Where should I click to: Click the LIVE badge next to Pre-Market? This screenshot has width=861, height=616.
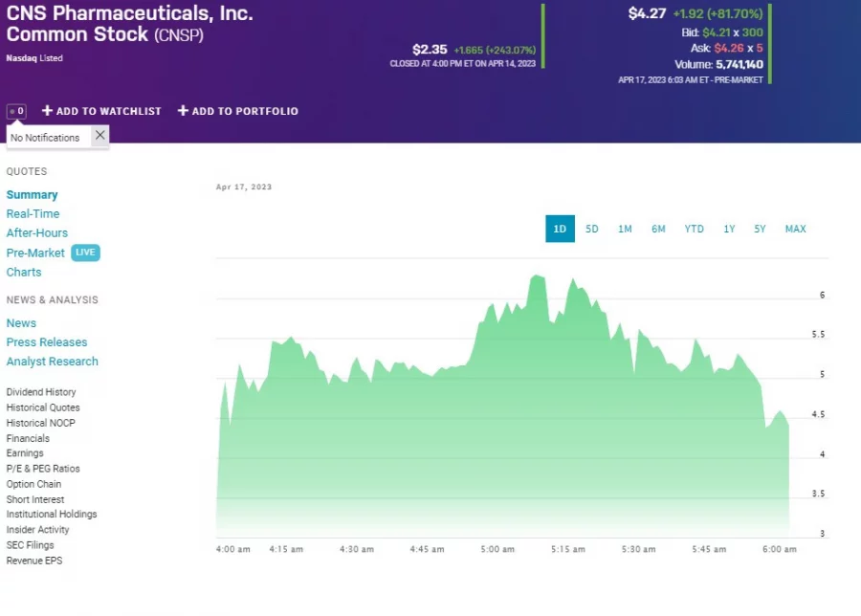[85, 253]
